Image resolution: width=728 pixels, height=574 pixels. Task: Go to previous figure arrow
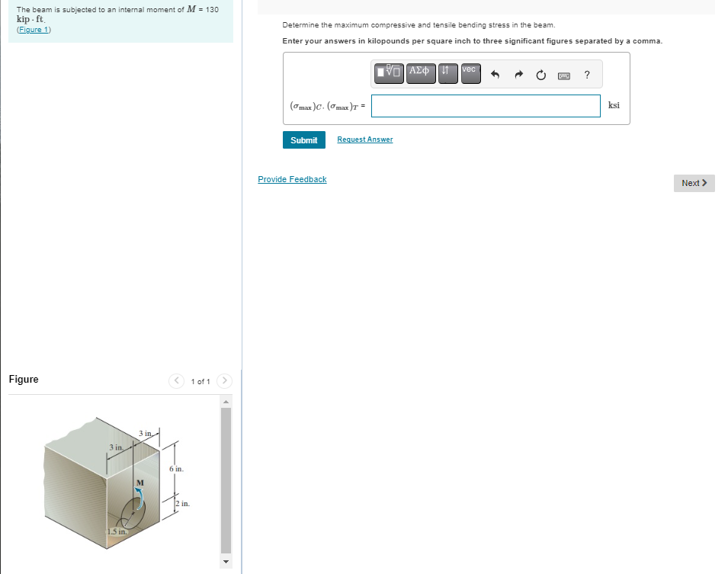[x=176, y=381]
